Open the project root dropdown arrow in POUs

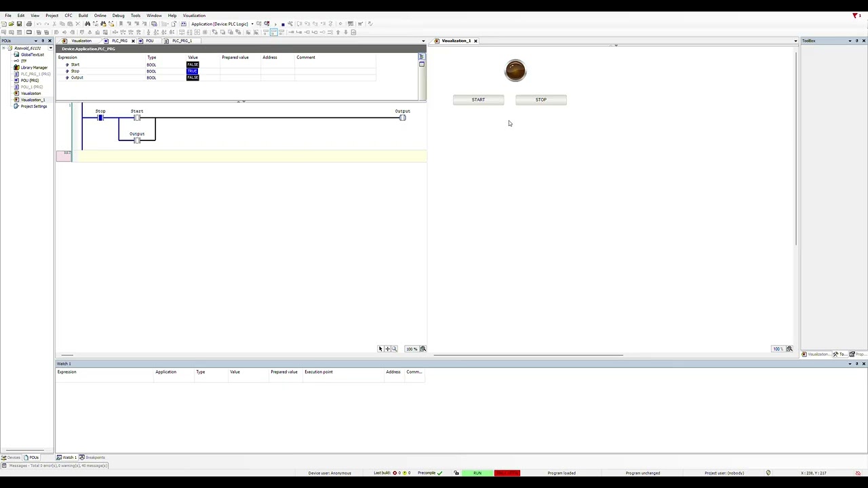pos(50,49)
